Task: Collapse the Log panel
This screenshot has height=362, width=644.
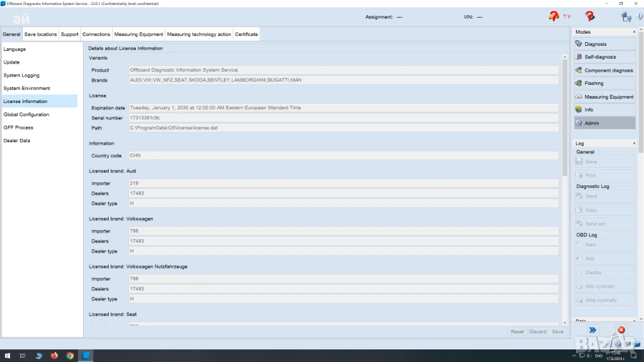Action: tap(634, 143)
